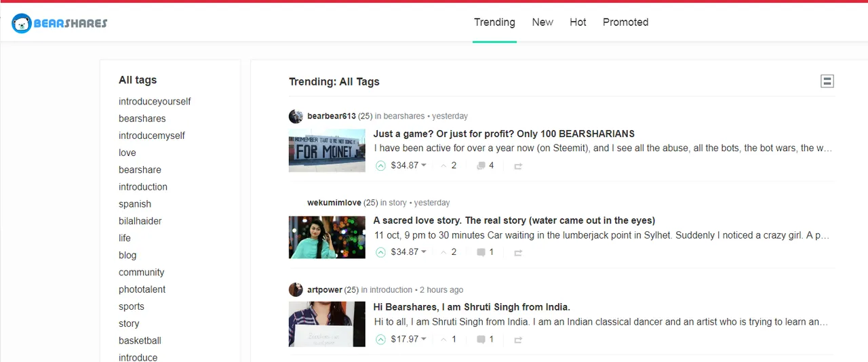Select the 'sports' tag
The width and height of the screenshot is (868, 362).
[132, 306]
